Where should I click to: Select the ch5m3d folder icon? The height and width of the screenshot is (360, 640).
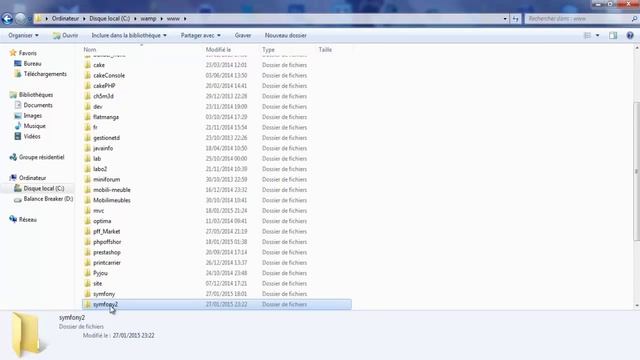(87, 96)
